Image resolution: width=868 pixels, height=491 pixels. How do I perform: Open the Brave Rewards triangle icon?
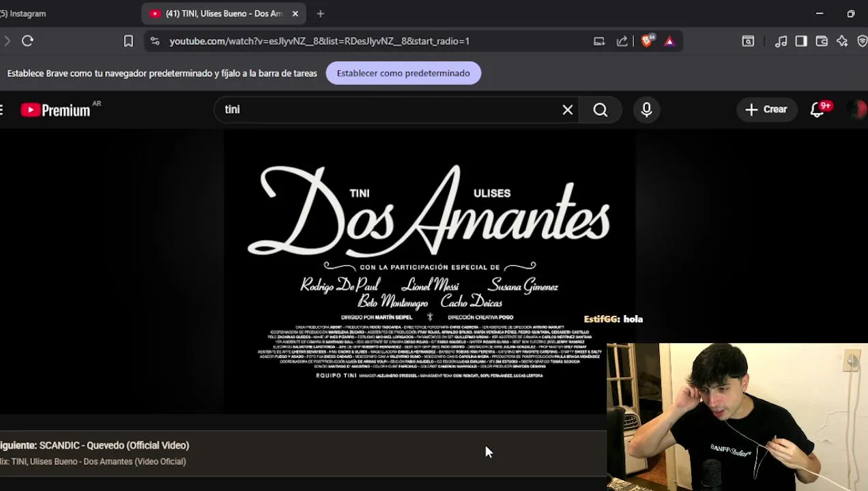pos(669,41)
